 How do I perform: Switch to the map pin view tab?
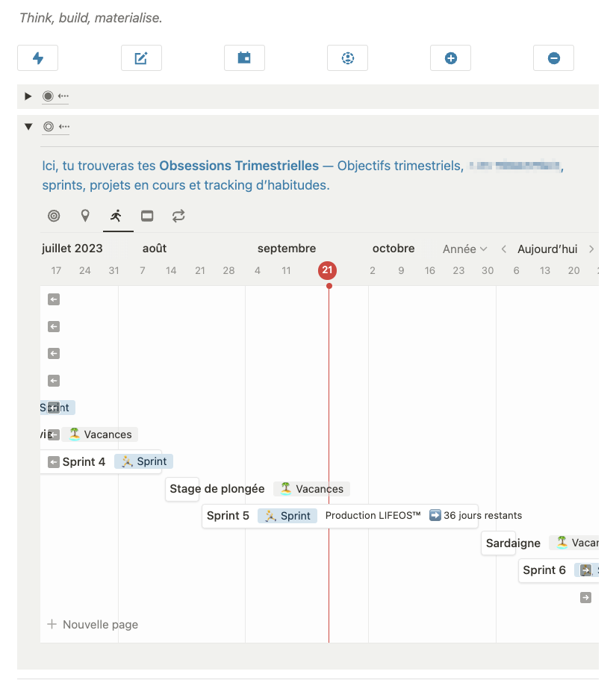pyautogui.click(x=85, y=216)
